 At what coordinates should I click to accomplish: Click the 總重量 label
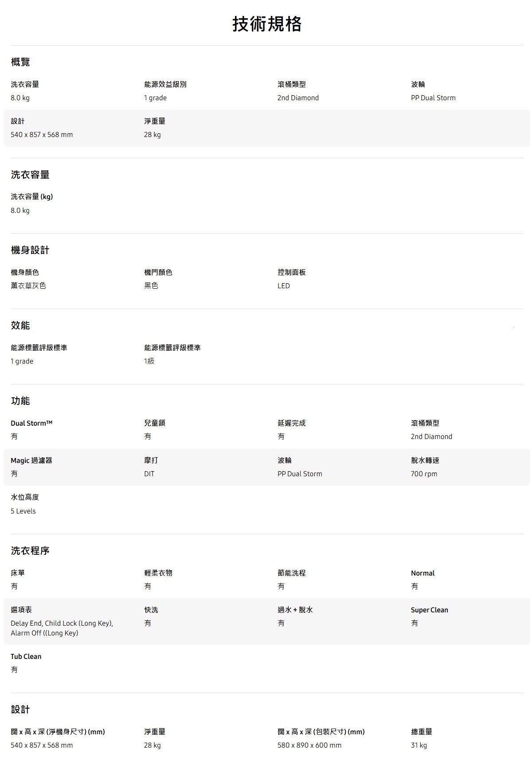click(x=421, y=732)
